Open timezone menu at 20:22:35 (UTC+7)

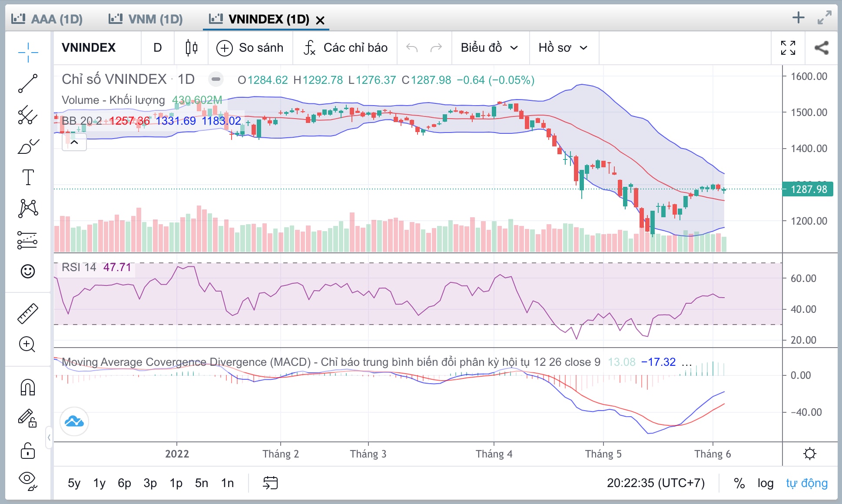(x=656, y=483)
